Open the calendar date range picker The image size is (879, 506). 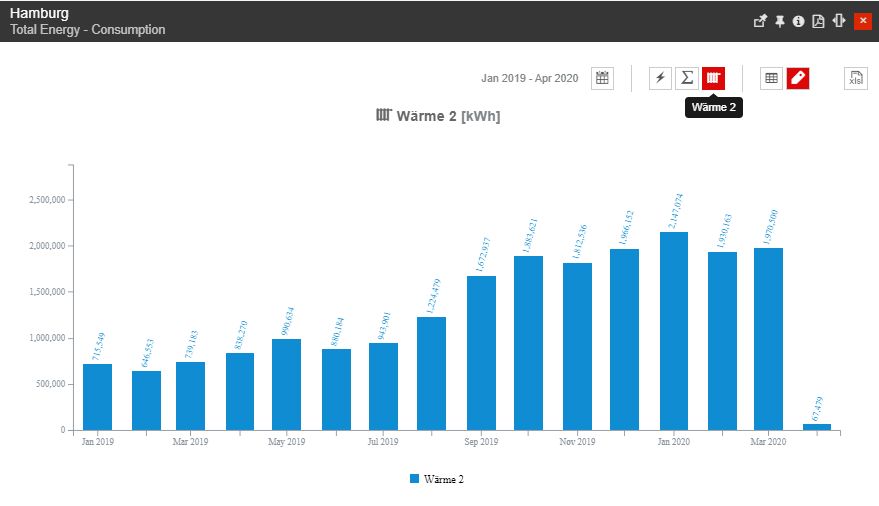pos(602,78)
